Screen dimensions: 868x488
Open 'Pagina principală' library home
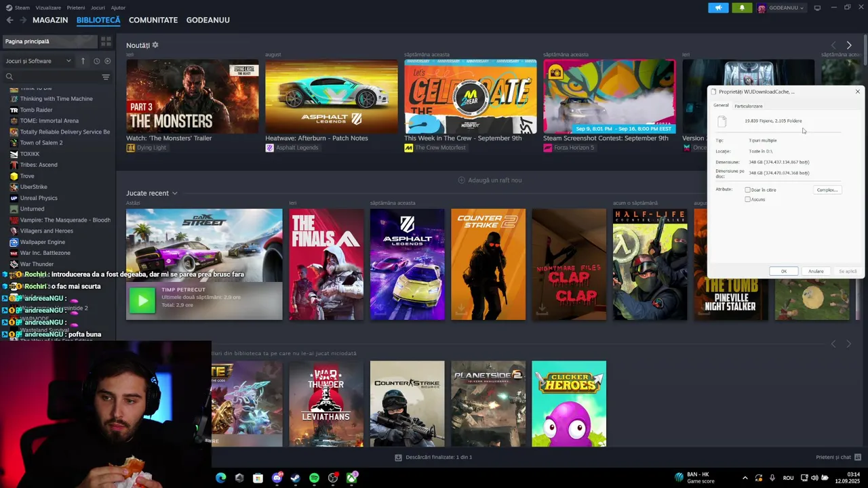pyautogui.click(x=49, y=41)
